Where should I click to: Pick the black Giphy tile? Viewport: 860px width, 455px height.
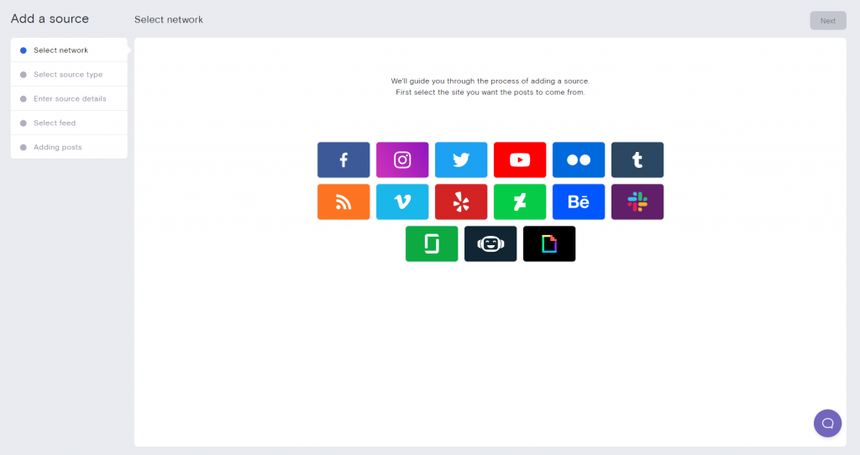pos(549,244)
